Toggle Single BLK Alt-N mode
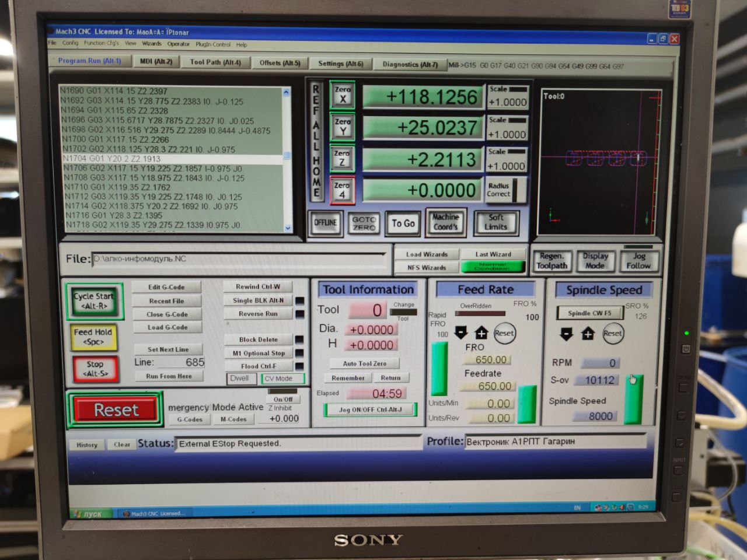Screen dimensions: 747x560 (x=258, y=300)
